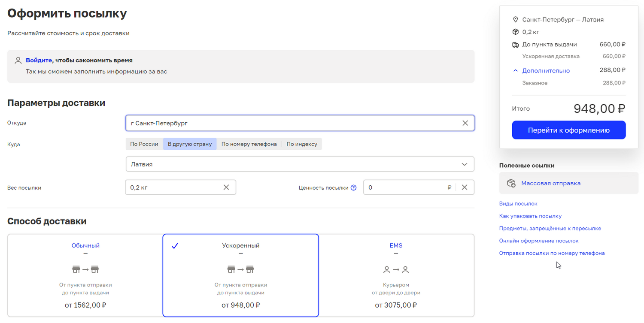Collapse the Дополнительно section
Viewport: 644px width, 323px height.
[516, 71]
